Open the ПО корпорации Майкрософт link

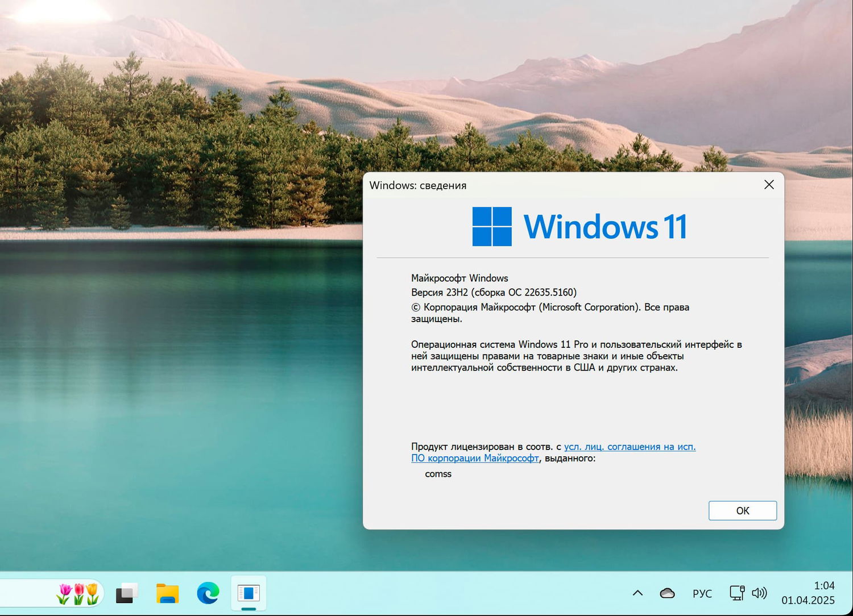(x=474, y=458)
